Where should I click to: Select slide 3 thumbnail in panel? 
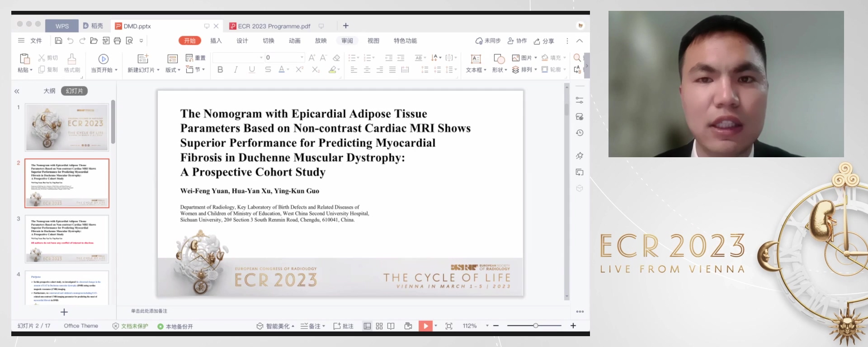click(67, 239)
